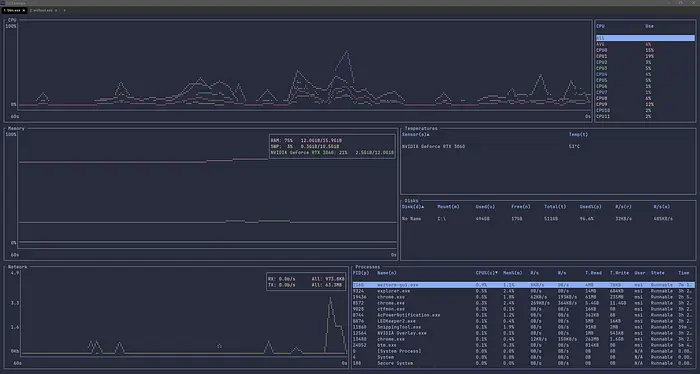This screenshot has width=700, height=374.
Task: Select CPU11 in the CPU legend
Action: (x=645, y=116)
